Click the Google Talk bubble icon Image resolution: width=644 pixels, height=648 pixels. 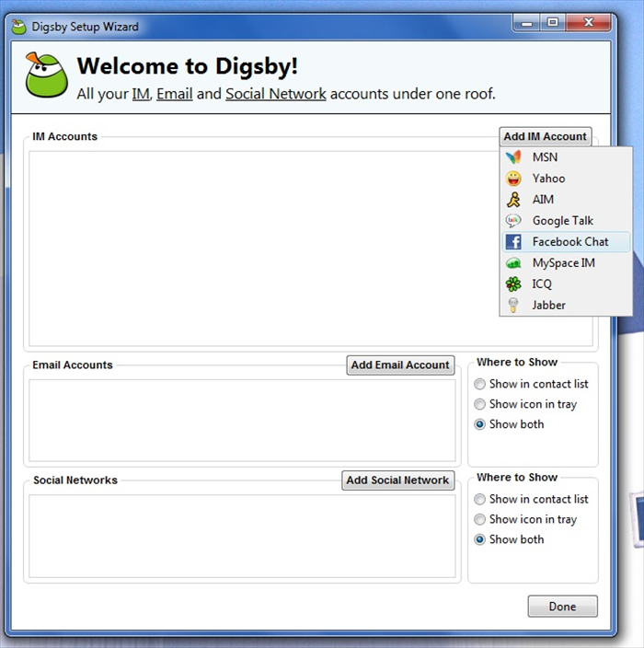pos(513,221)
